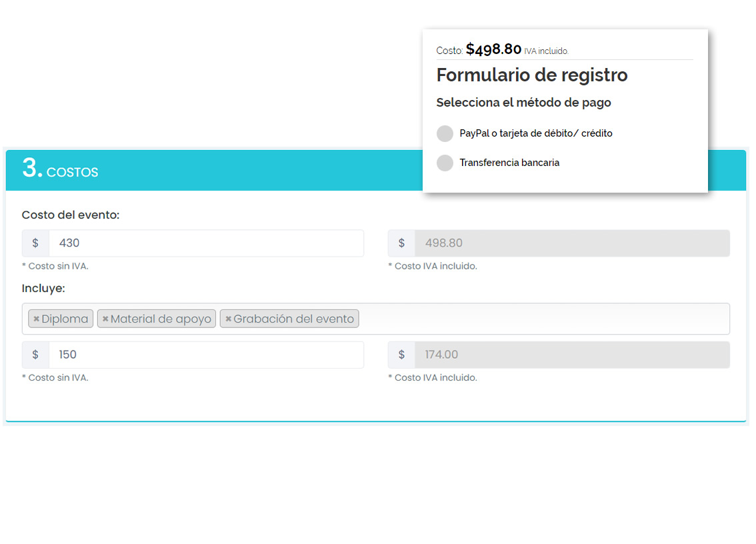
Task: Select PayPal or card radio button
Action: point(445,133)
